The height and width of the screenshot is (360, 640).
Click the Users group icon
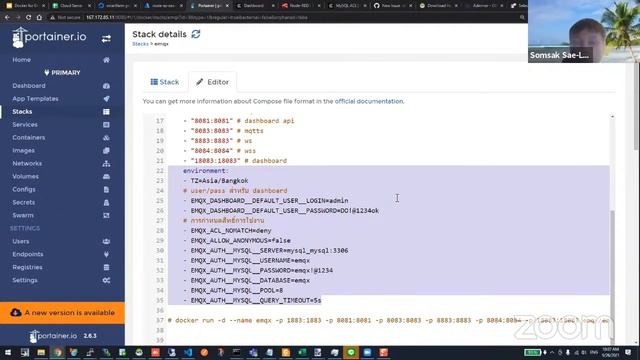[x=106, y=242]
